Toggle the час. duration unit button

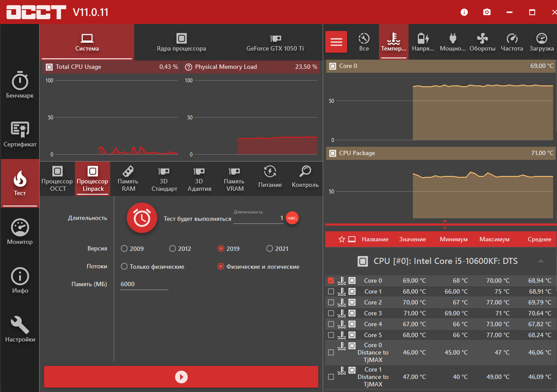pos(292,218)
